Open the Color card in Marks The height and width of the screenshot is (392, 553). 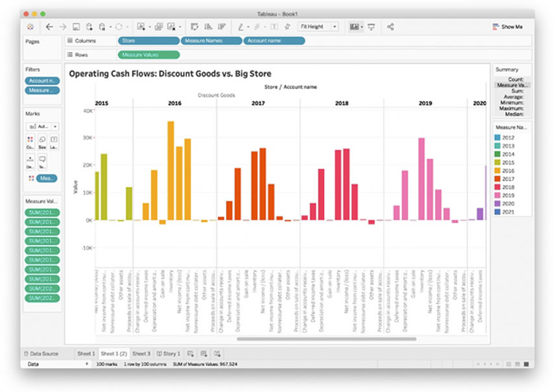30,141
